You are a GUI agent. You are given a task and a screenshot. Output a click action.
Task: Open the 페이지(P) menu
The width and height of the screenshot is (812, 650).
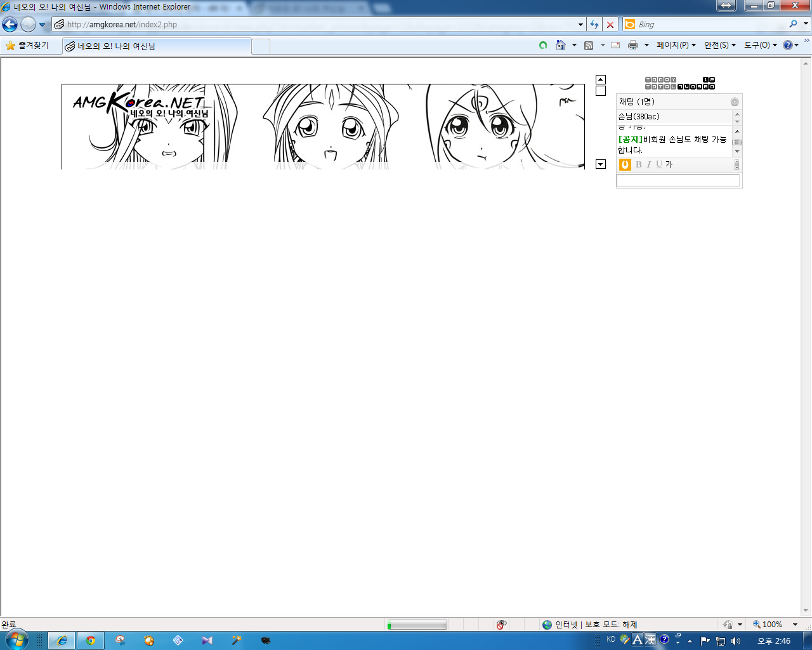[676, 45]
